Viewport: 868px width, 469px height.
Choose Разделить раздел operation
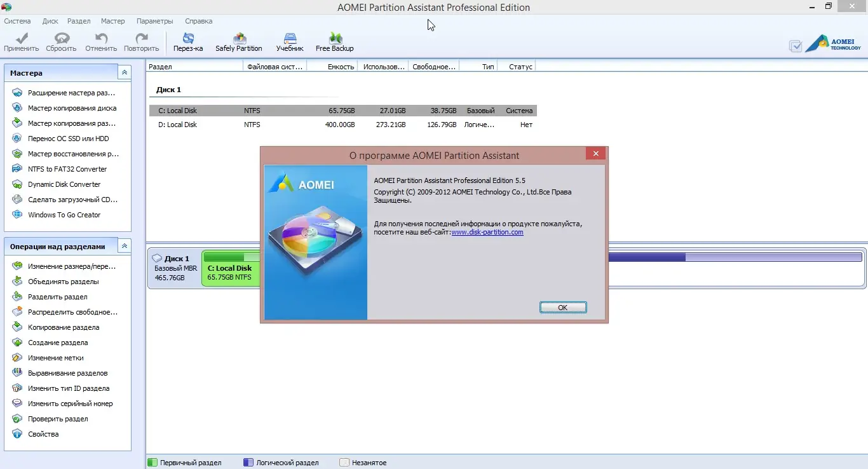coord(50,297)
